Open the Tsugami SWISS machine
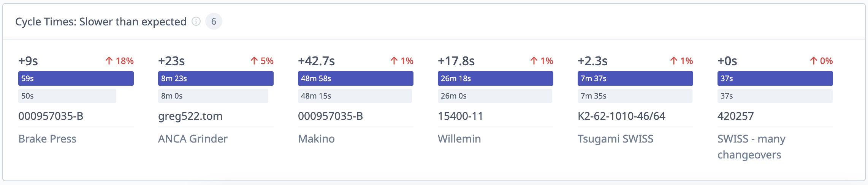The height and width of the screenshot is (185, 868). pos(616,139)
